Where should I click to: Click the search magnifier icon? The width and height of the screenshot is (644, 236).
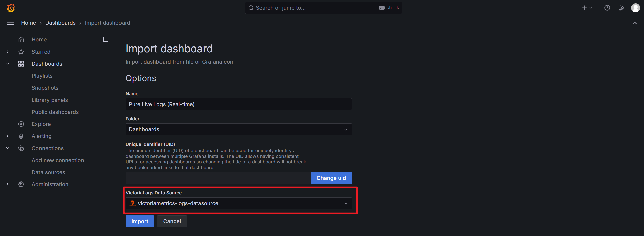tap(251, 8)
